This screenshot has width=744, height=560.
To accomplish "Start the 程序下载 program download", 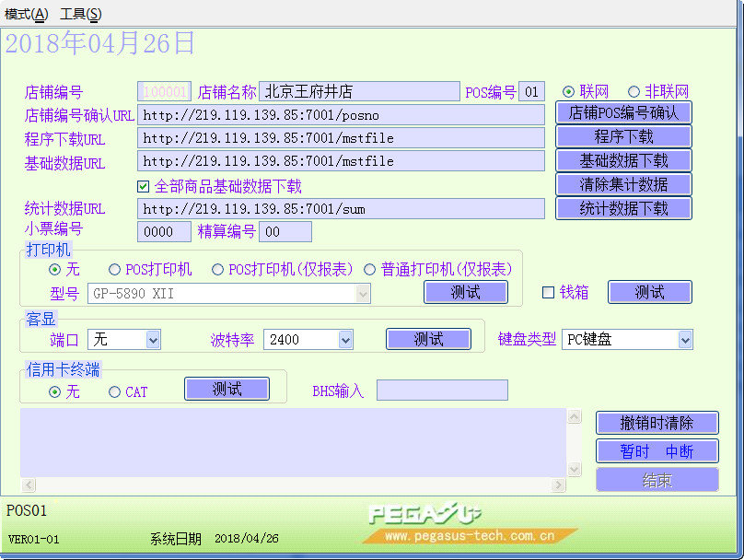I will click(623, 136).
